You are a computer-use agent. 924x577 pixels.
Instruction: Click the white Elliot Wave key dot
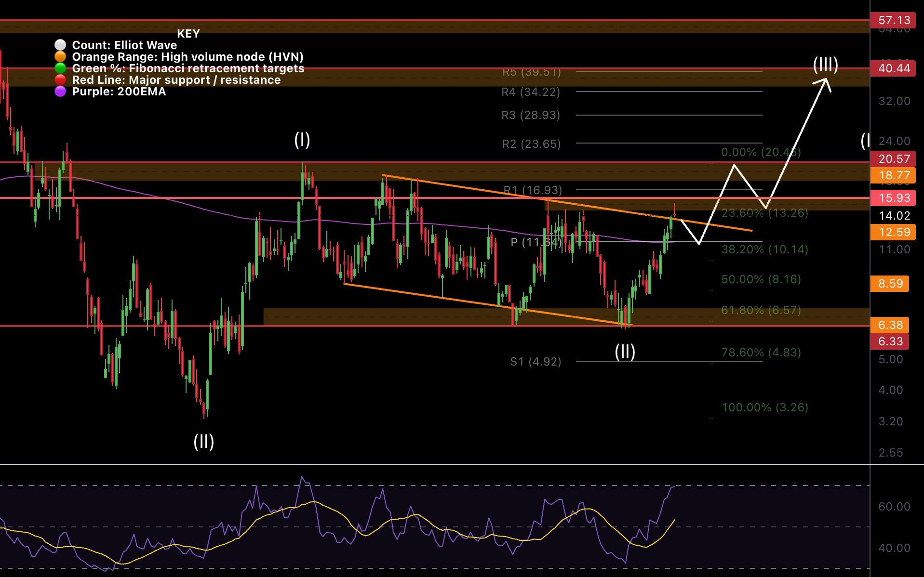pyautogui.click(x=60, y=45)
